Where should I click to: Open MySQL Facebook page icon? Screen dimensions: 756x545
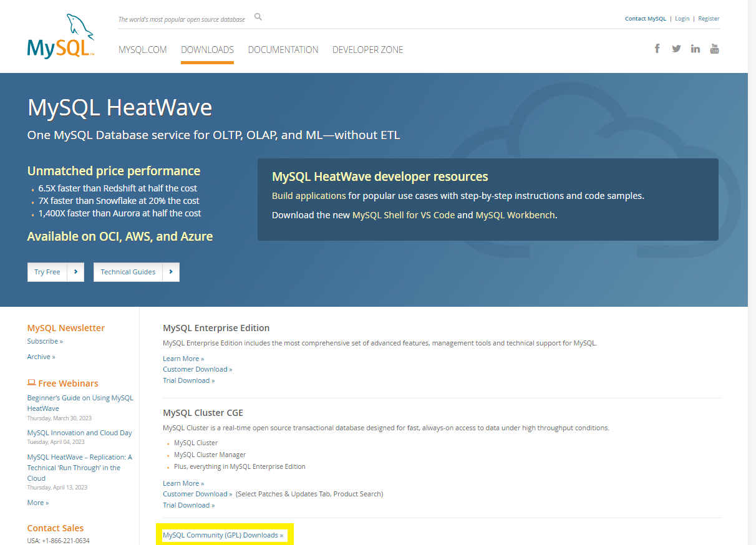click(x=657, y=49)
